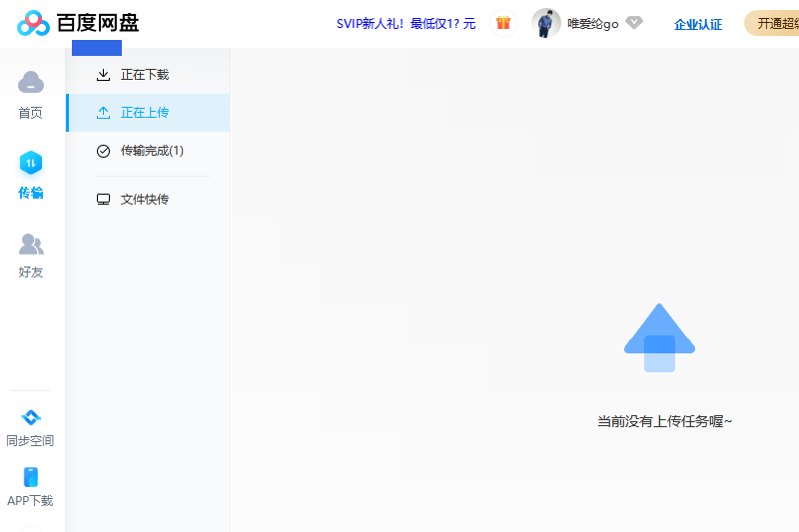Image resolution: width=799 pixels, height=532 pixels.
Task: Click the Baidu Netdisk cloud logo
Action: tap(33, 23)
